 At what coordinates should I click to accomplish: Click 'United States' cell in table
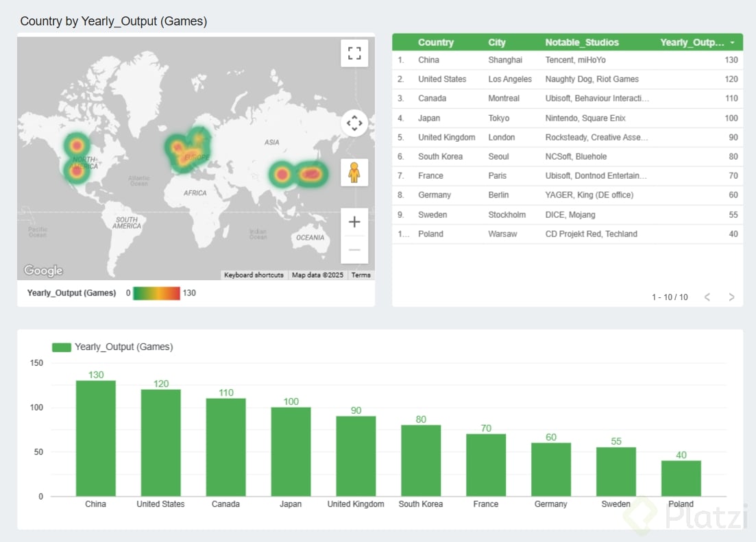(442, 79)
